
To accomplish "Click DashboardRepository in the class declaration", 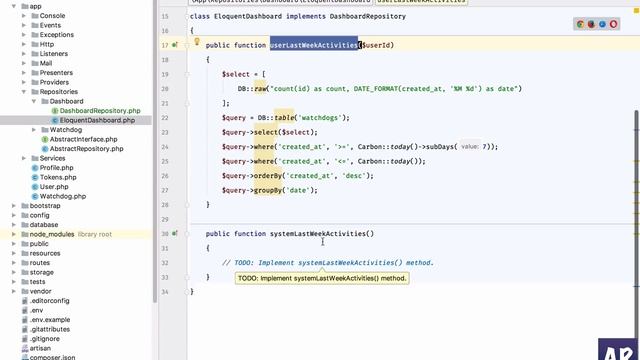I will [x=368, y=16].
